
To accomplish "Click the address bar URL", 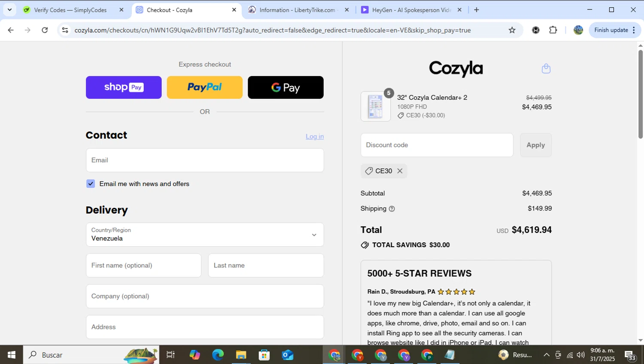I will pyautogui.click(x=273, y=30).
